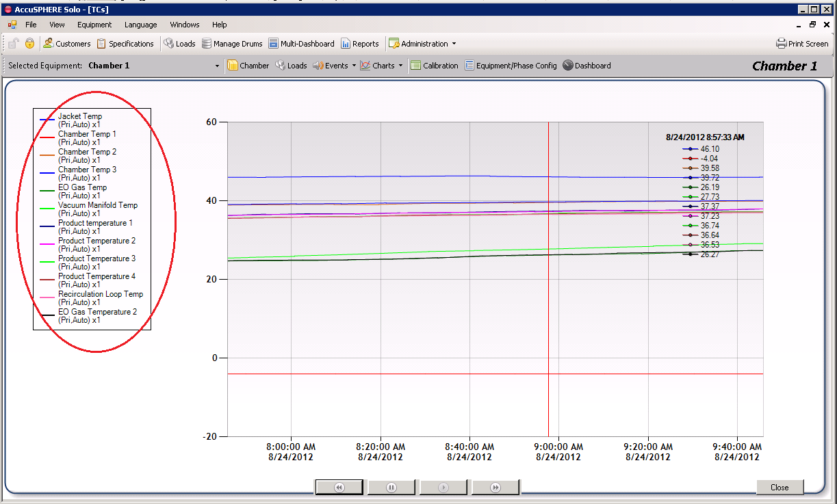Expand the Administration dropdown arrow

click(454, 44)
